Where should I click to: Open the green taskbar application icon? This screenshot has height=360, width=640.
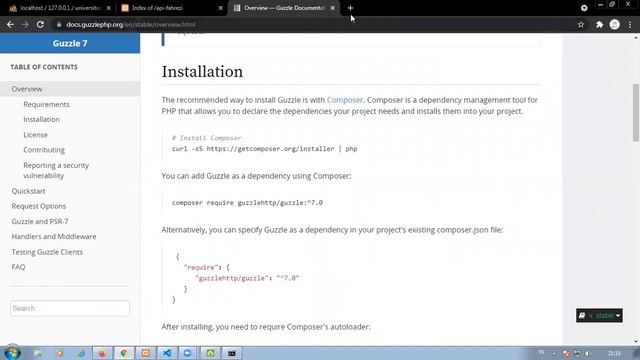click(210, 353)
